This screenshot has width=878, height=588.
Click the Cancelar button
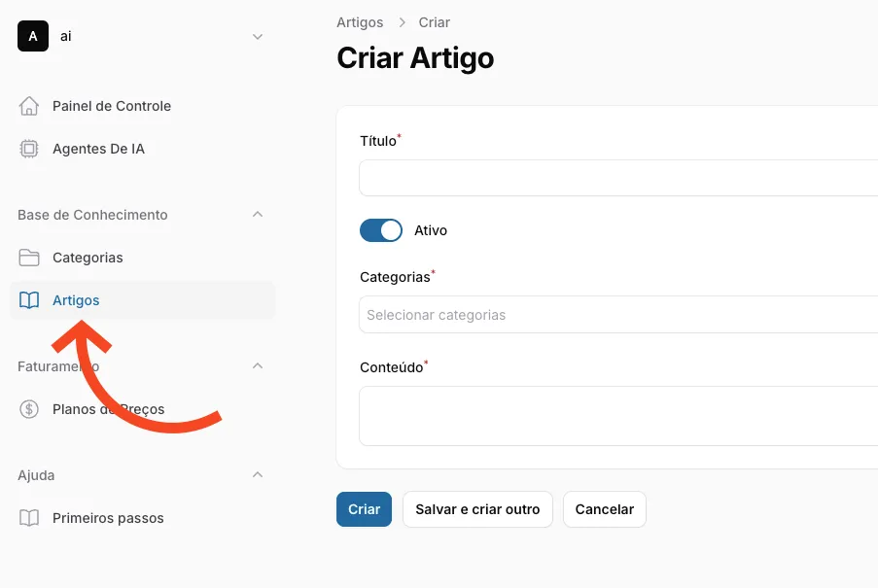pos(604,509)
